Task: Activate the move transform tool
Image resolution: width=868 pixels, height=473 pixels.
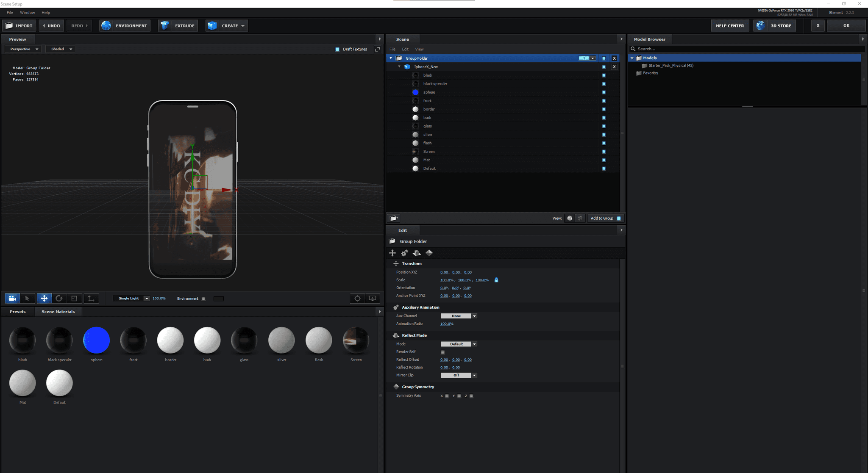Action: coord(44,299)
